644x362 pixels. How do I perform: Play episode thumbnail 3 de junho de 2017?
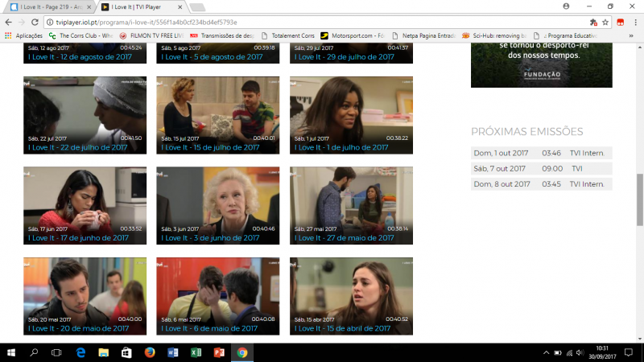217,205
